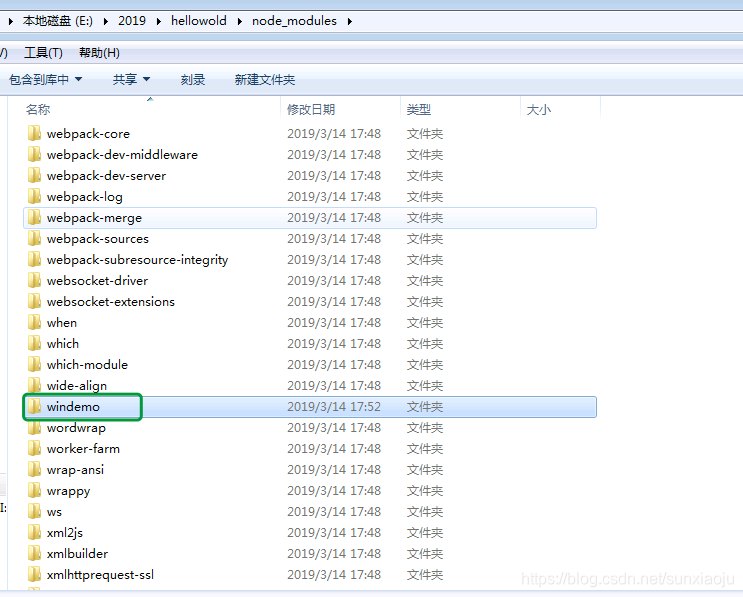The height and width of the screenshot is (597, 743).
Task: Select the wrap-ansi folder name
Action: coord(75,470)
